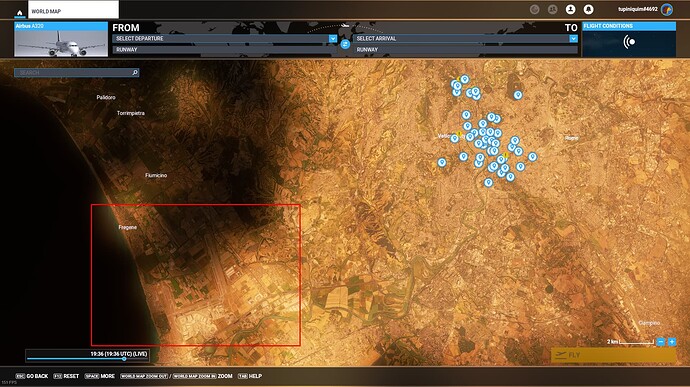Click the Fiumicino map label
This screenshot has height=387, width=690.
(156, 175)
